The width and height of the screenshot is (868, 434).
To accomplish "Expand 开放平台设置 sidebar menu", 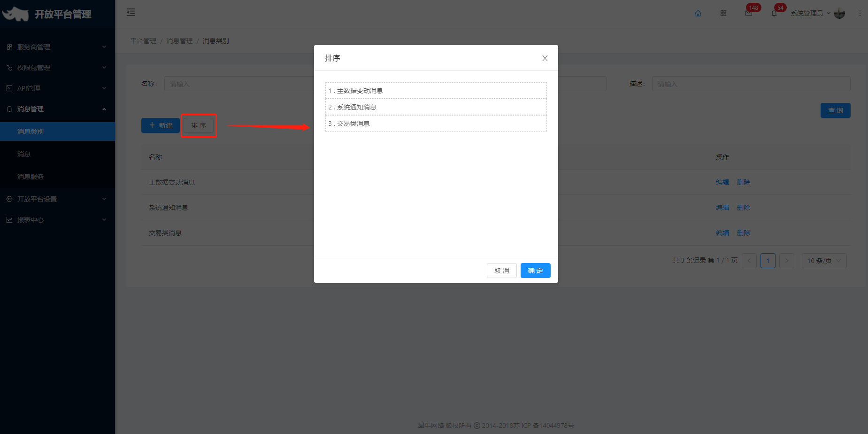I will pyautogui.click(x=57, y=199).
